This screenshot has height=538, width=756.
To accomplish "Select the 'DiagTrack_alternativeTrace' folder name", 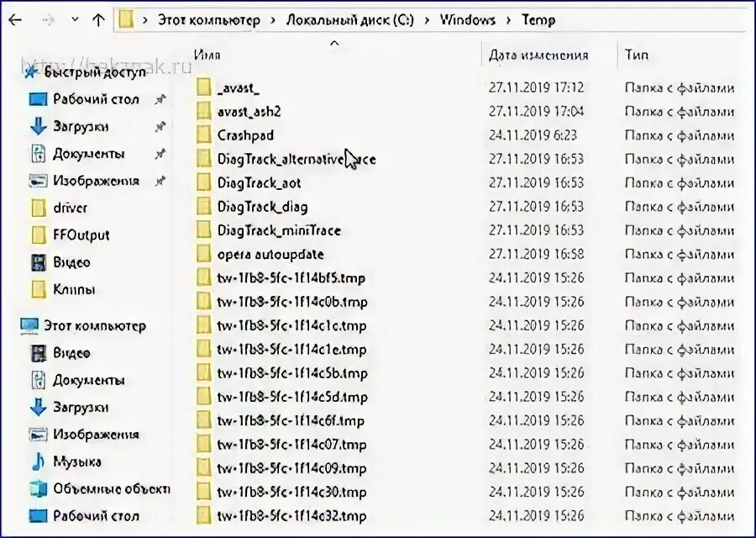I will (x=297, y=159).
